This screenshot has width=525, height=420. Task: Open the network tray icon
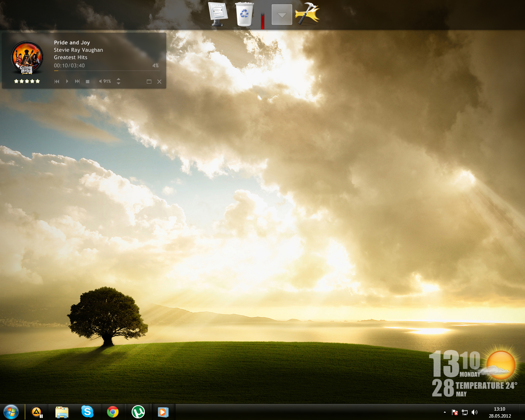[465, 412]
